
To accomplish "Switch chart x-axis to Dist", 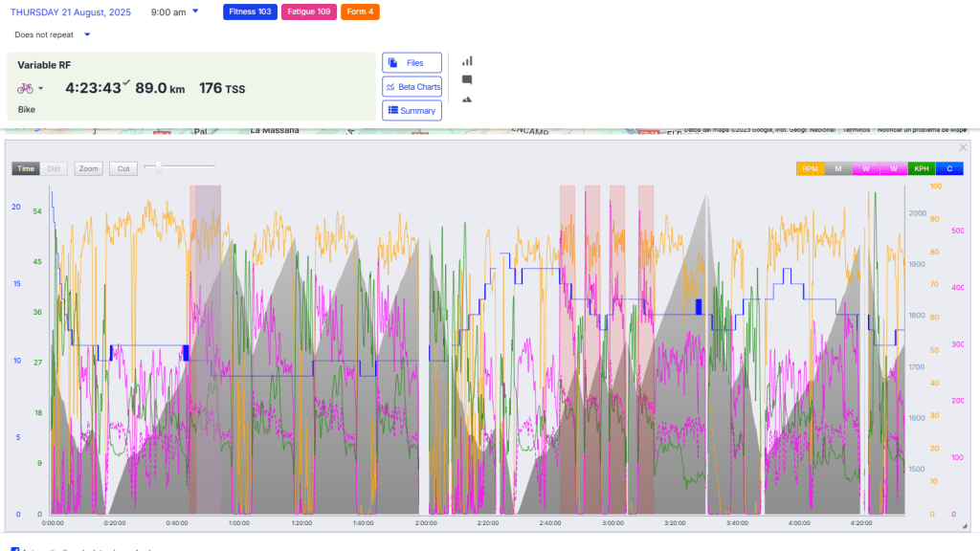I will 55,168.
